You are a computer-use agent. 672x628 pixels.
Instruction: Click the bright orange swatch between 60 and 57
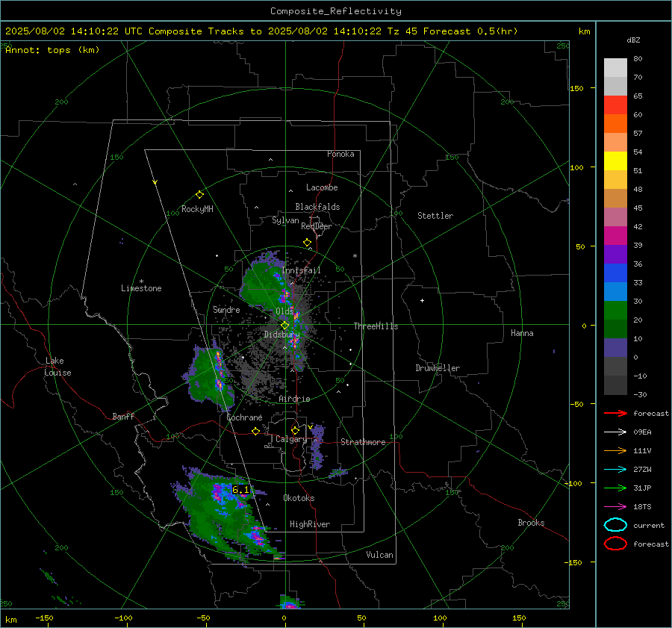click(615, 124)
